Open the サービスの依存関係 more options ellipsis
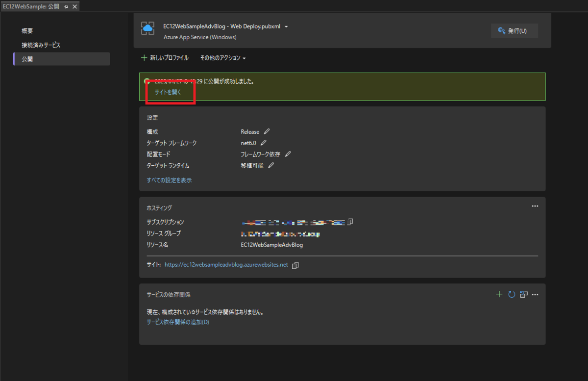The height and width of the screenshot is (381, 588). coord(535,294)
